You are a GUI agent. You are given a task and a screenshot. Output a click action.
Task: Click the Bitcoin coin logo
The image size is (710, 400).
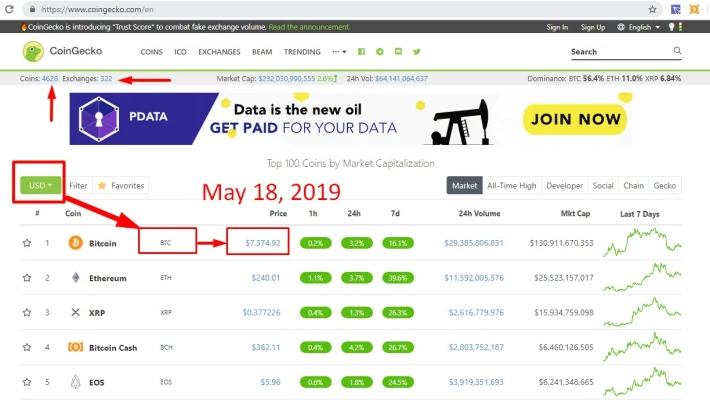pyautogui.click(x=76, y=243)
